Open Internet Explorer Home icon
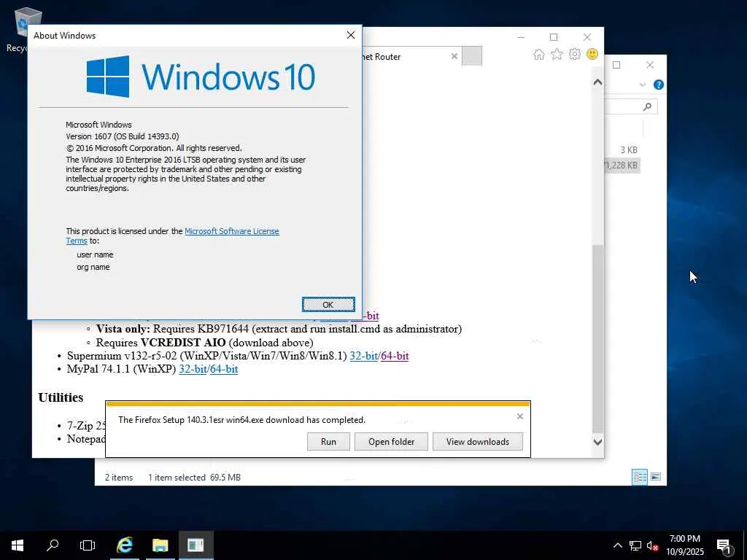The image size is (747, 560). point(539,54)
